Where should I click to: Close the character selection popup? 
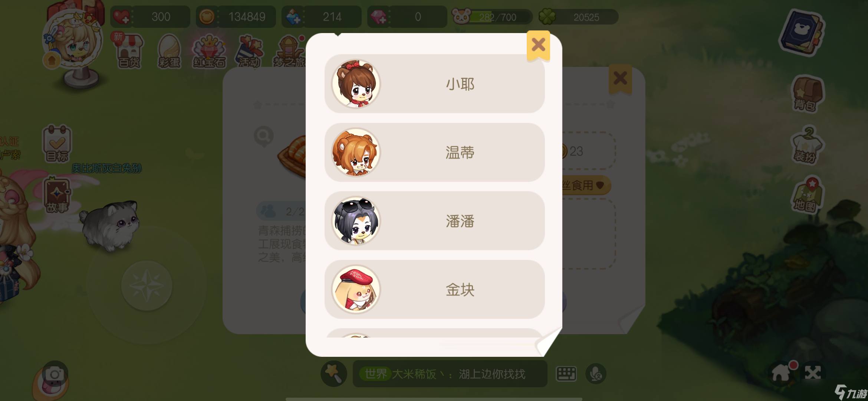point(538,45)
